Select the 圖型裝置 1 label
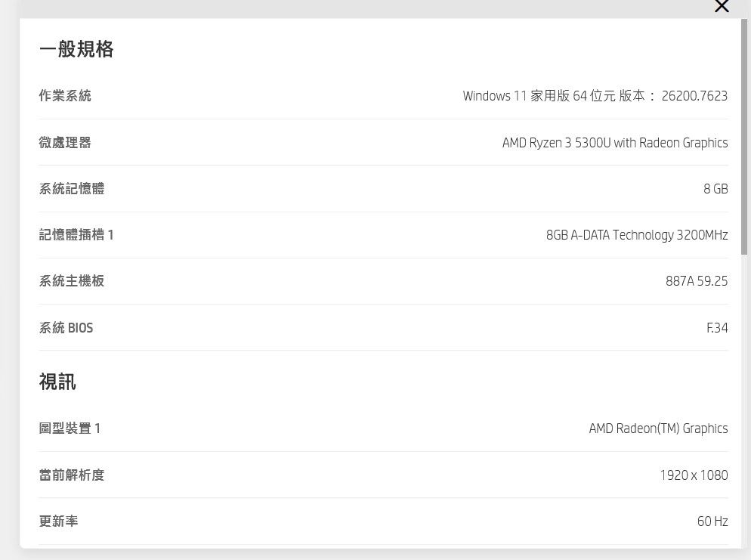 pyautogui.click(x=70, y=429)
